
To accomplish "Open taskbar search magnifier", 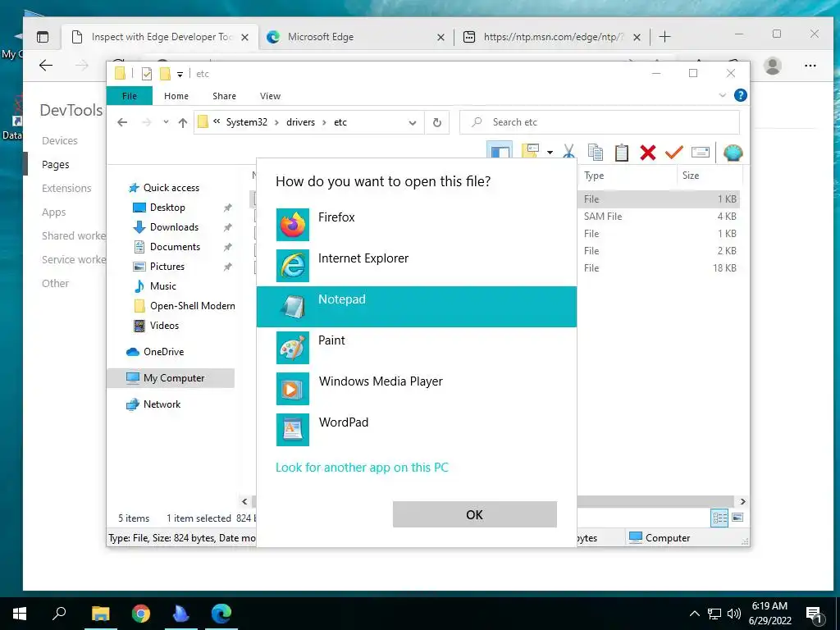I will 59,613.
